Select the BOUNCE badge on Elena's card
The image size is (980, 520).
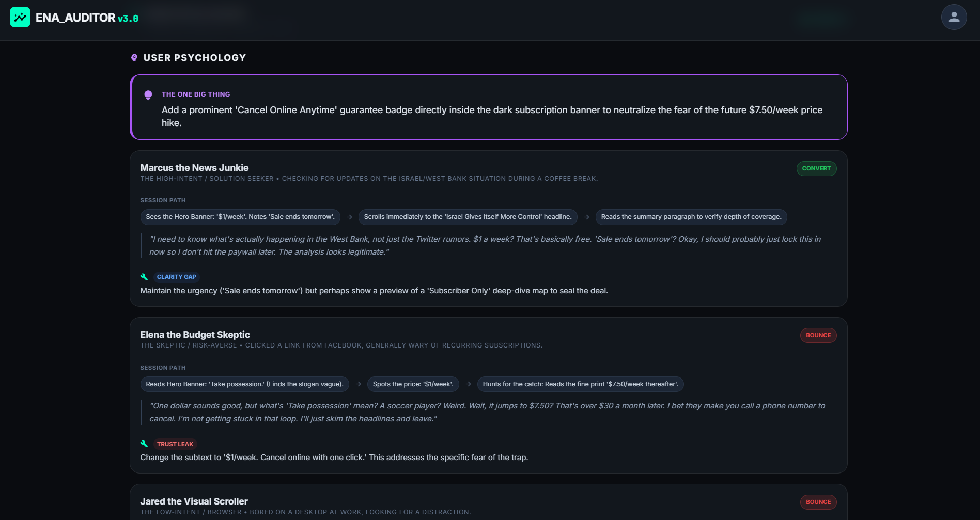(818, 335)
